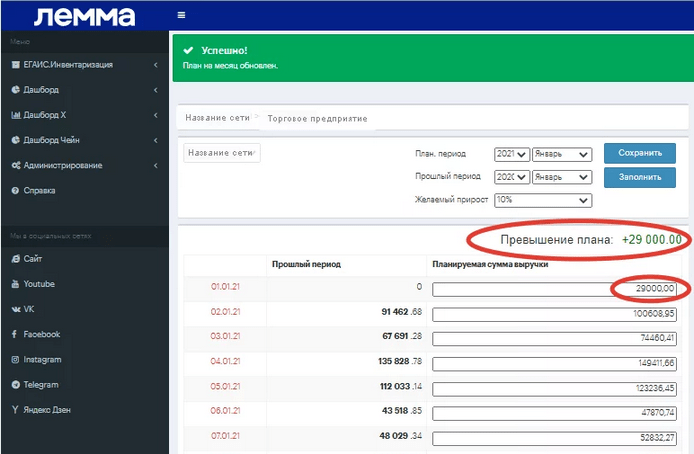Open the plan period year dropdown 2021
Screen dimensions: 694x454
point(512,154)
